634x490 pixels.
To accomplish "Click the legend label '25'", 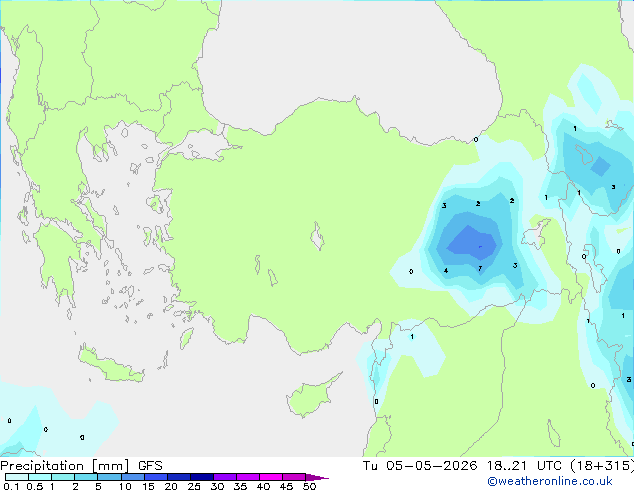I will 194,486.
